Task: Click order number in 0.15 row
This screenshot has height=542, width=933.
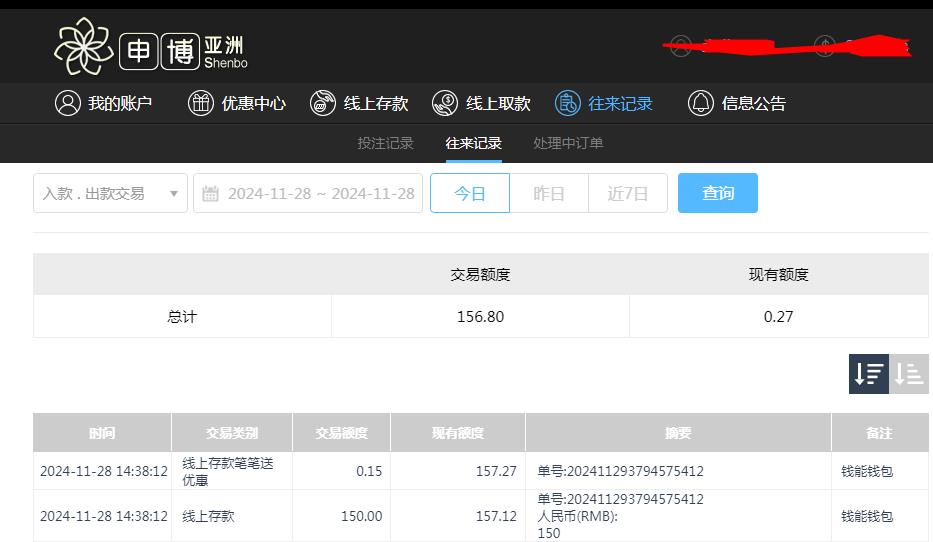Action: pyautogui.click(x=621, y=471)
